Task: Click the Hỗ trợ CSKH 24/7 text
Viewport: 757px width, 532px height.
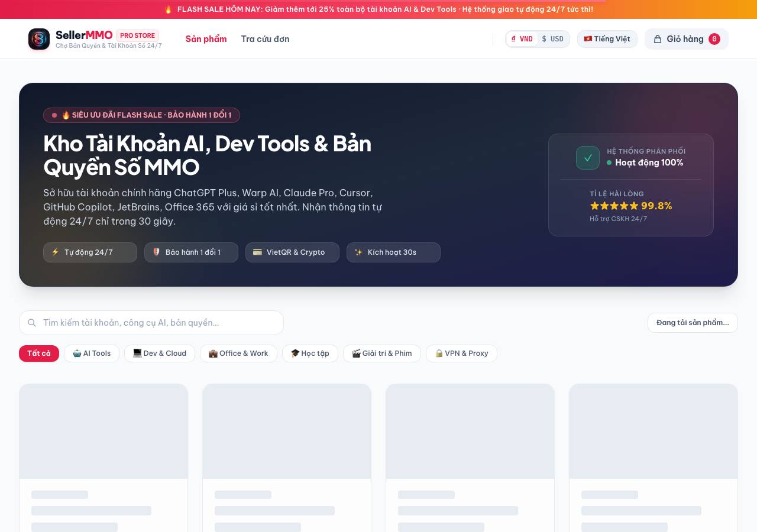Action: pyautogui.click(x=618, y=219)
